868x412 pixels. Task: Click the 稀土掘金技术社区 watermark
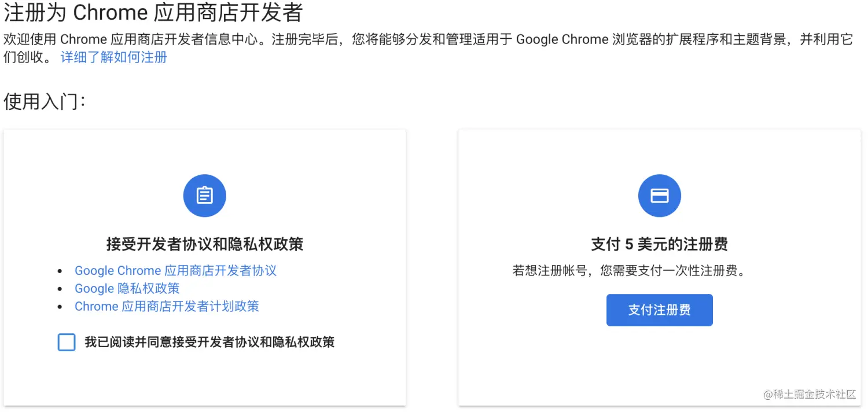coord(810,394)
